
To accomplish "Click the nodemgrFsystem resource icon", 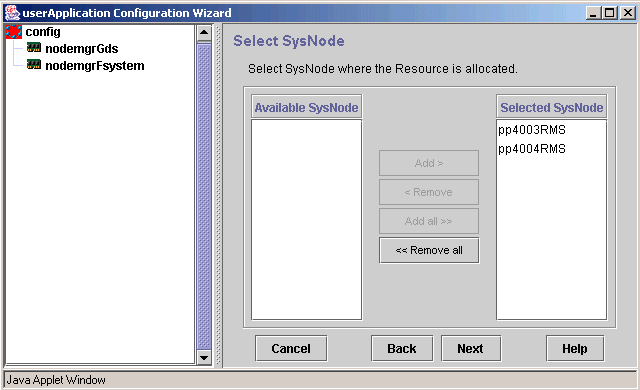I will tap(34, 65).
